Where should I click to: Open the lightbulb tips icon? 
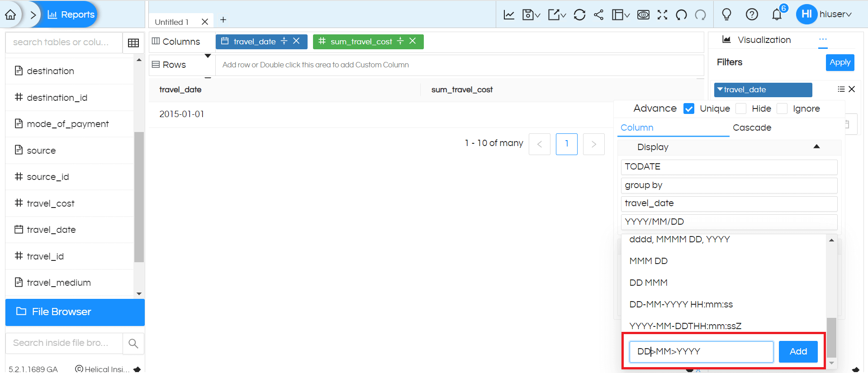click(x=726, y=14)
